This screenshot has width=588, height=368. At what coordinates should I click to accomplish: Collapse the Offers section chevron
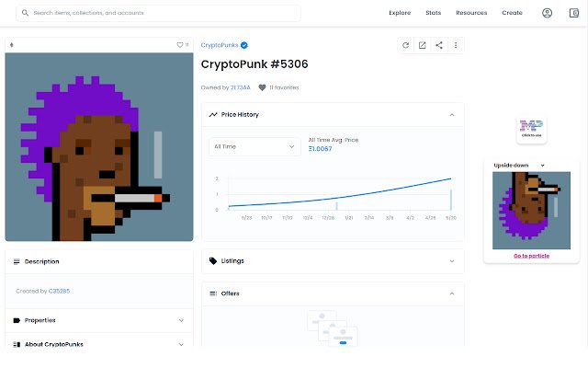pos(452,293)
